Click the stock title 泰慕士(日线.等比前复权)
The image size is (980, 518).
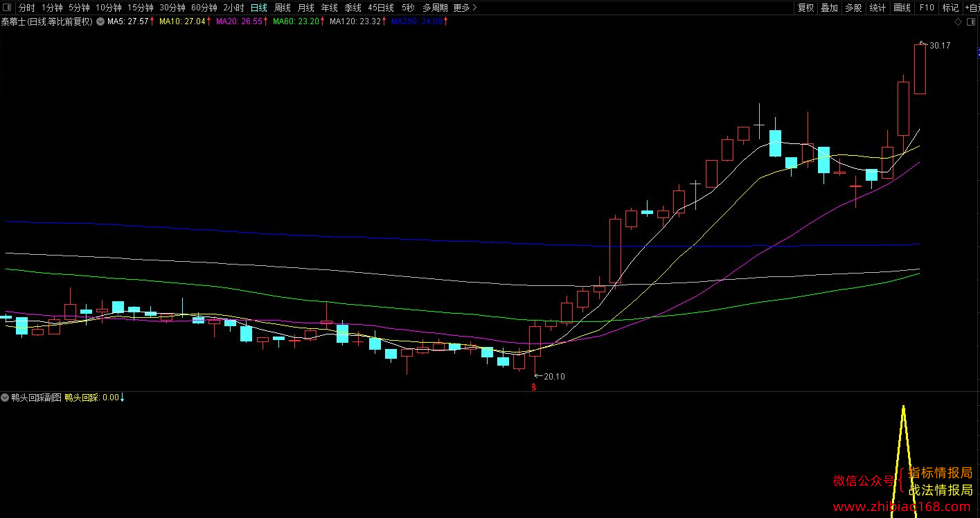coord(46,21)
